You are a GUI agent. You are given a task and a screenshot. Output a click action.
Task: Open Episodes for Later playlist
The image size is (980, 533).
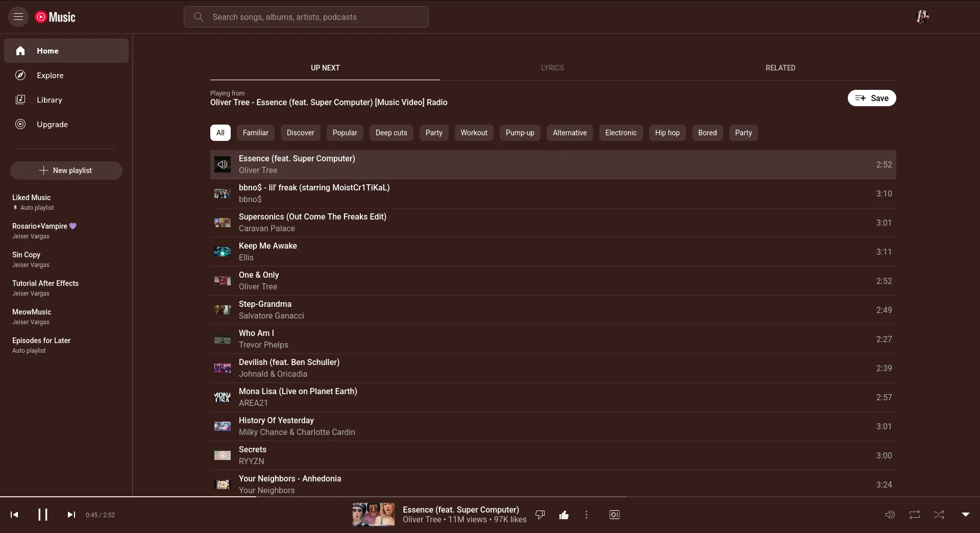(66, 345)
